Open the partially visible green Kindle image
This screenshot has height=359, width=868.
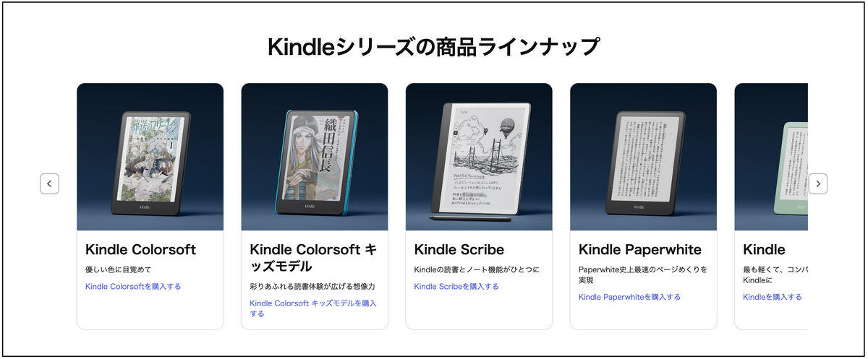[771, 157]
